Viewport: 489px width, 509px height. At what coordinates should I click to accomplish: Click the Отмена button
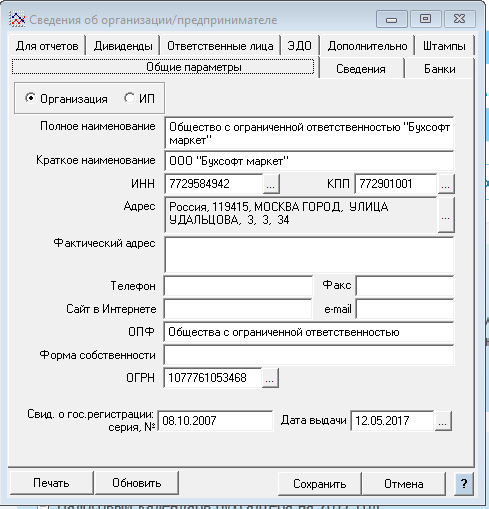(404, 484)
